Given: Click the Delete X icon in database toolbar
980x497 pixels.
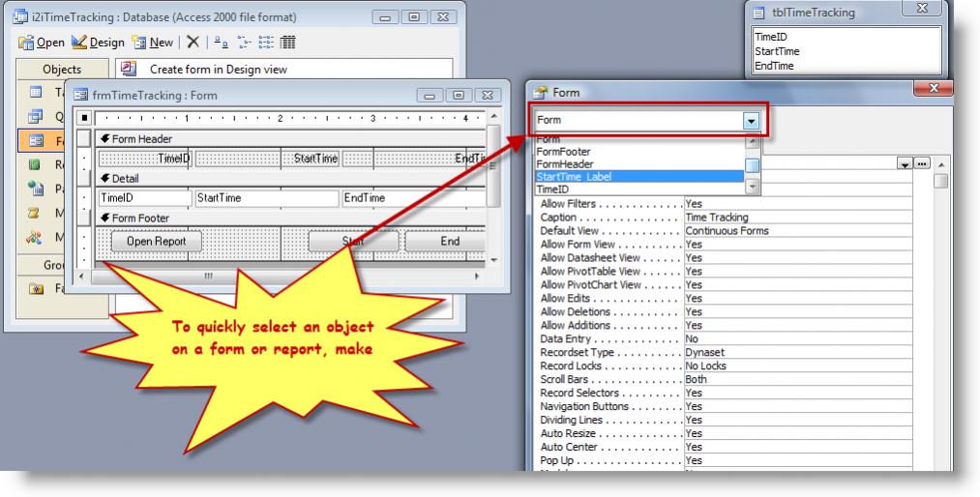Looking at the screenshot, I should click(193, 42).
